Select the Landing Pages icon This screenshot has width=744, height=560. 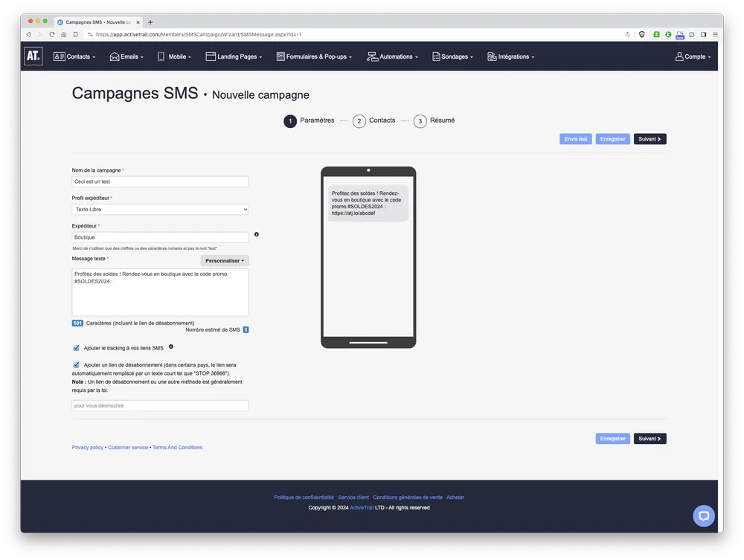point(209,56)
